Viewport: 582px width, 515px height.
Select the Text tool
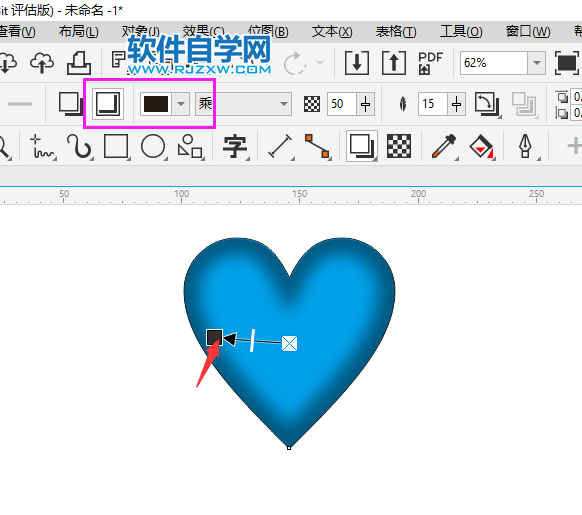pyautogui.click(x=235, y=146)
